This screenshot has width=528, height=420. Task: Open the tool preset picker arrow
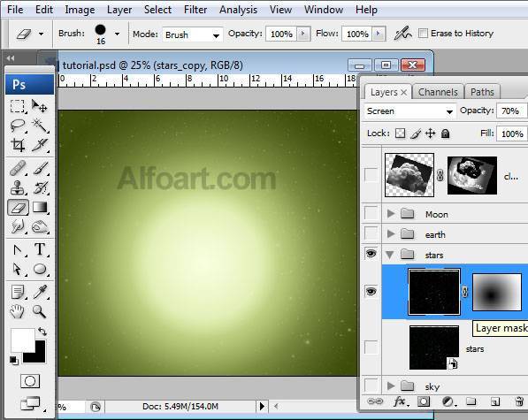click(x=41, y=34)
